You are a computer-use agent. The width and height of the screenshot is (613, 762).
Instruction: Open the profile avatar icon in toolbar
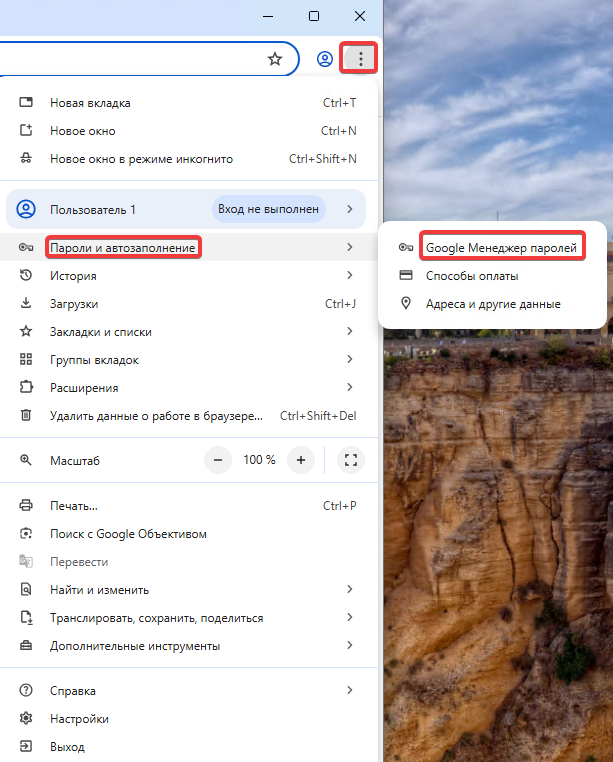324,59
